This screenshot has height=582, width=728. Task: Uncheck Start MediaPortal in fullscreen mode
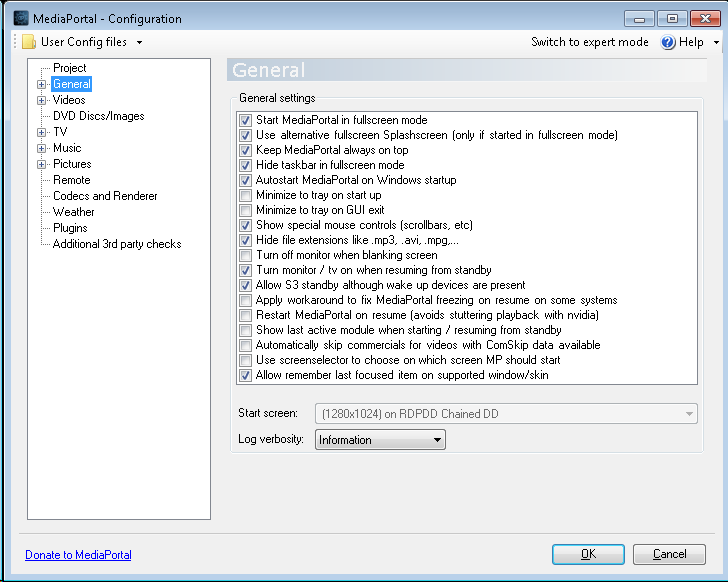pyautogui.click(x=245, y=121)
